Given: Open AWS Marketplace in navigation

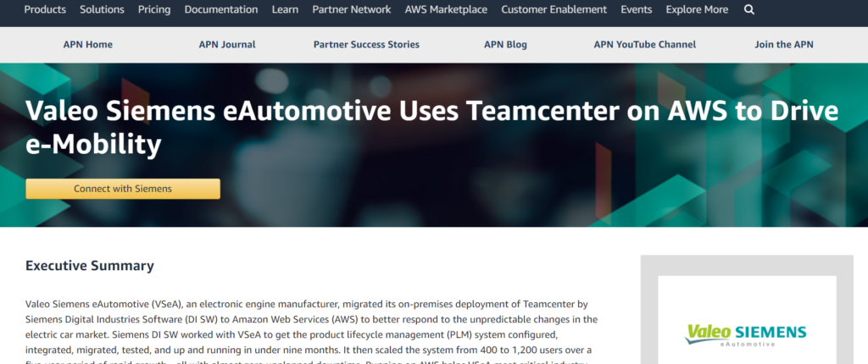Looking at the screenshot, I should click(x=446, y=9).
